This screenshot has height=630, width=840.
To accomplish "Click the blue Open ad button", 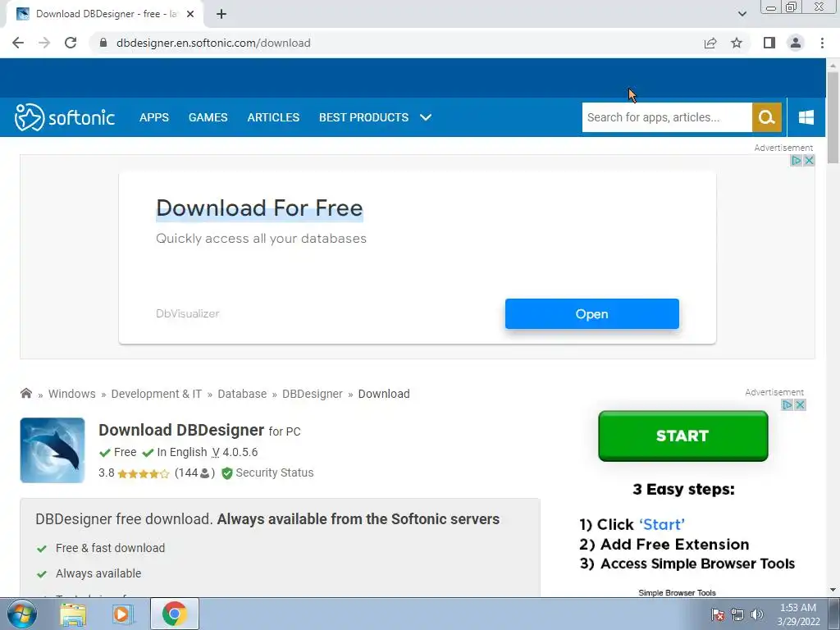I will 592,314.
